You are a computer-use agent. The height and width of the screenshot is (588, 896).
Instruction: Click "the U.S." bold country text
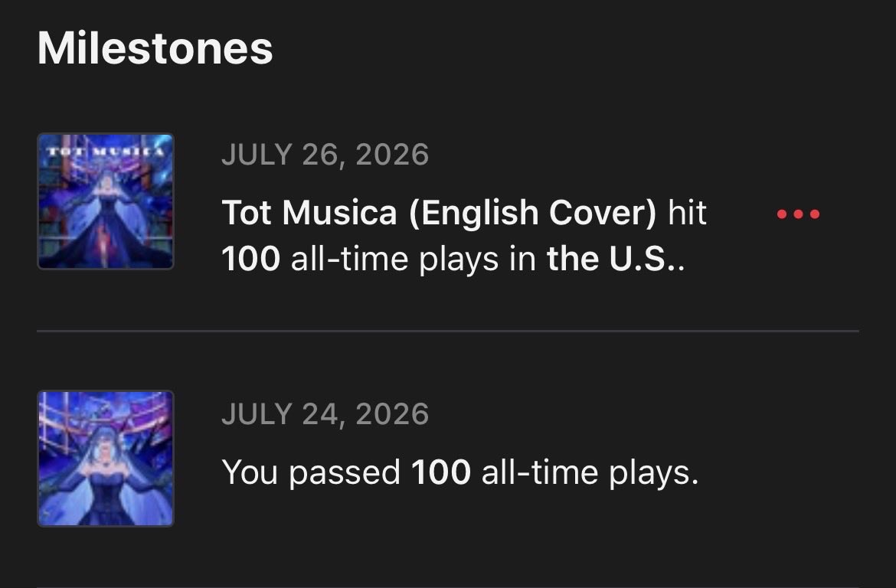click(611, 259)
